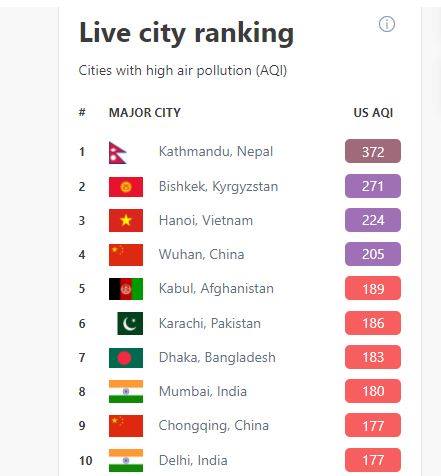Click the red 189 AQI badge
Image resolution: width=441 pixels, height=476 pixels.
tap(373, 288)
